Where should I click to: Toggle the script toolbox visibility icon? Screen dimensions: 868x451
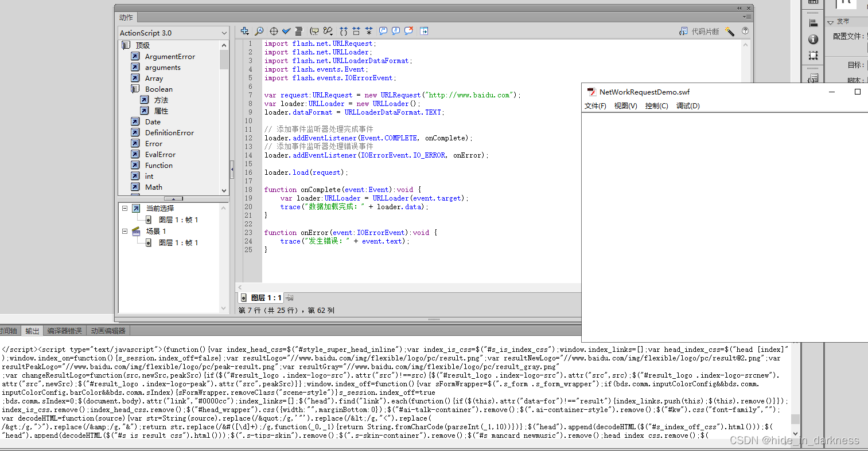(x=424, y=31)
